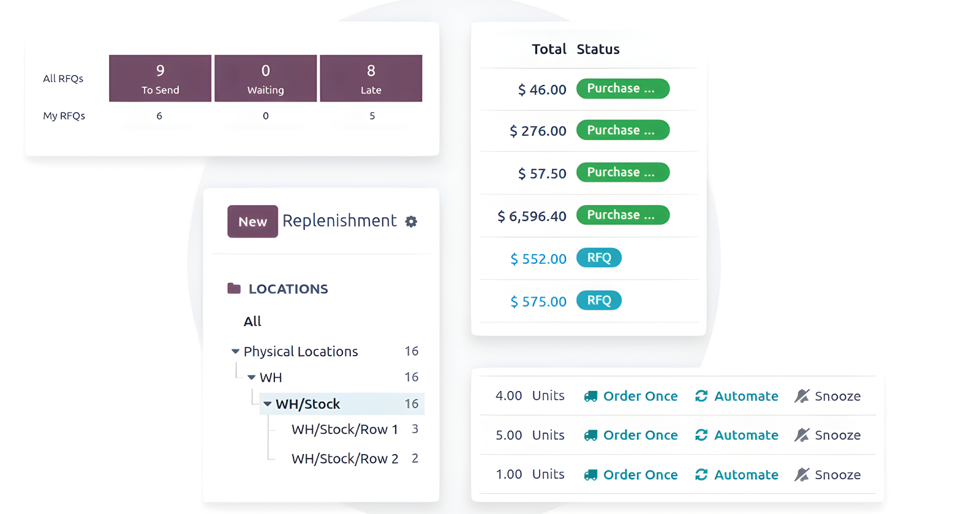This screenshot has width=980, height=514.
Task: Open the Replenishment settings gear icon
Action: click(411, 222)
